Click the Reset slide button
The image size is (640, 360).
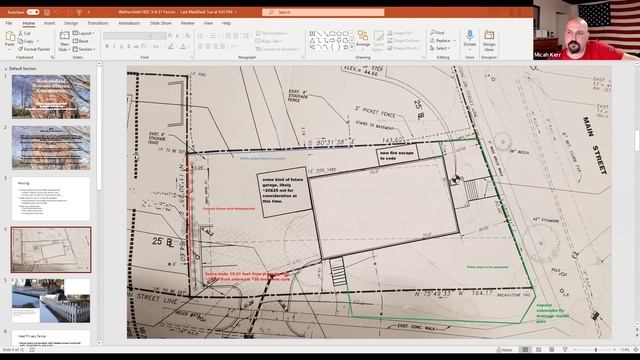point(81,41)
